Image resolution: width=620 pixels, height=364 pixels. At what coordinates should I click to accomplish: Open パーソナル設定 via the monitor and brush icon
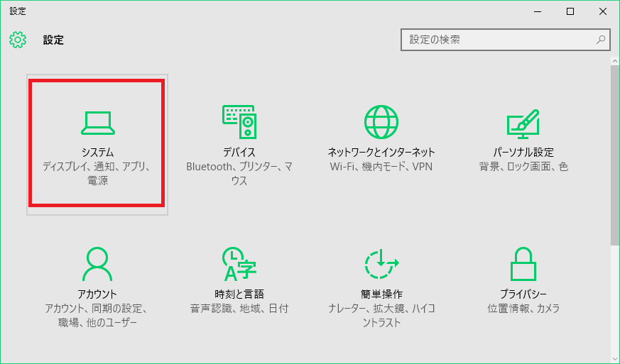click(523, 123)
